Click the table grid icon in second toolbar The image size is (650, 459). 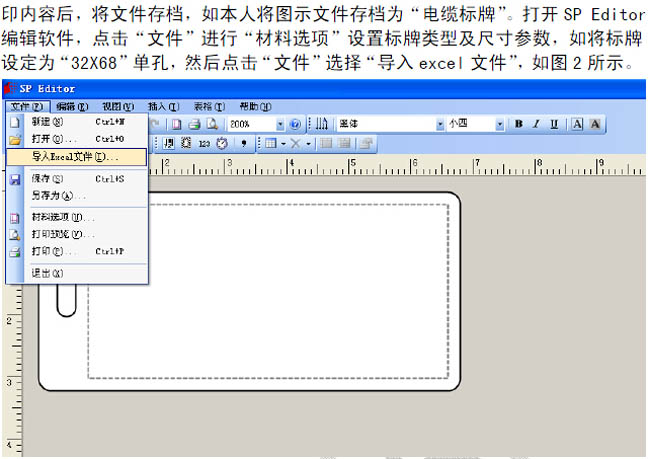(270, 143)
